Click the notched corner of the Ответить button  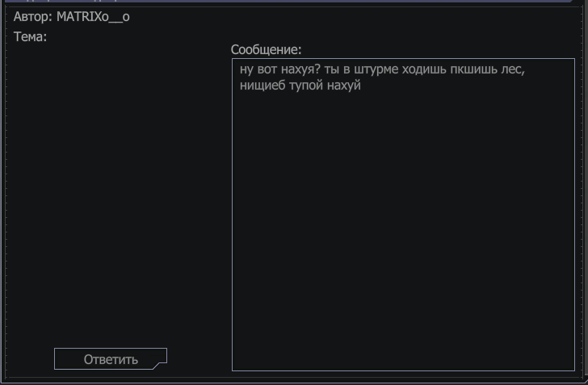pos(161,366)
